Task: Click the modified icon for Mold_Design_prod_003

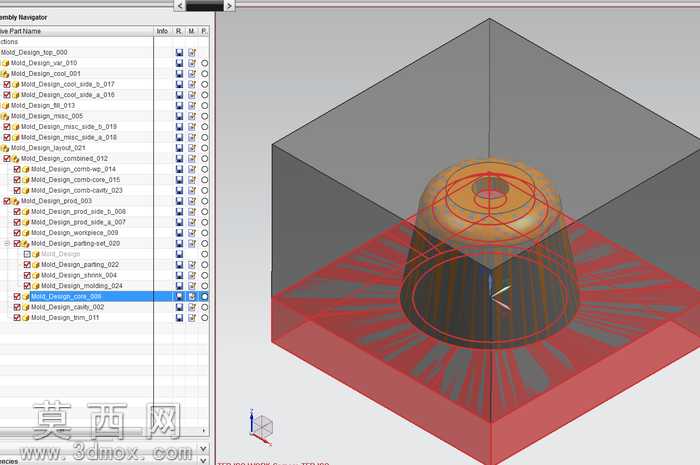Action: click(192, 201)
